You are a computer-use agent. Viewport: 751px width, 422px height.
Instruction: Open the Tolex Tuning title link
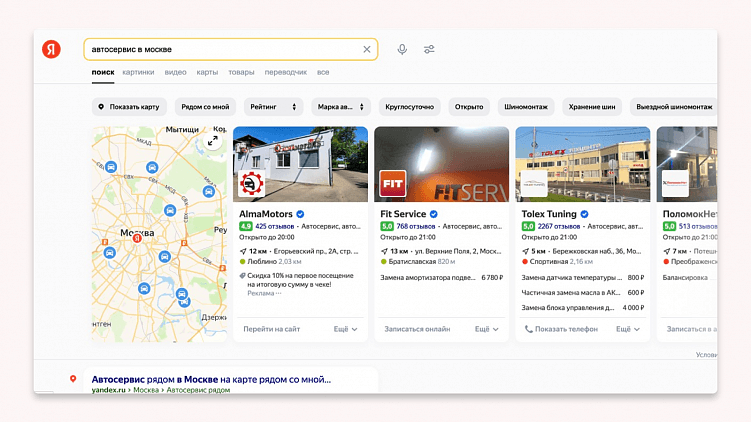point(549,214)
